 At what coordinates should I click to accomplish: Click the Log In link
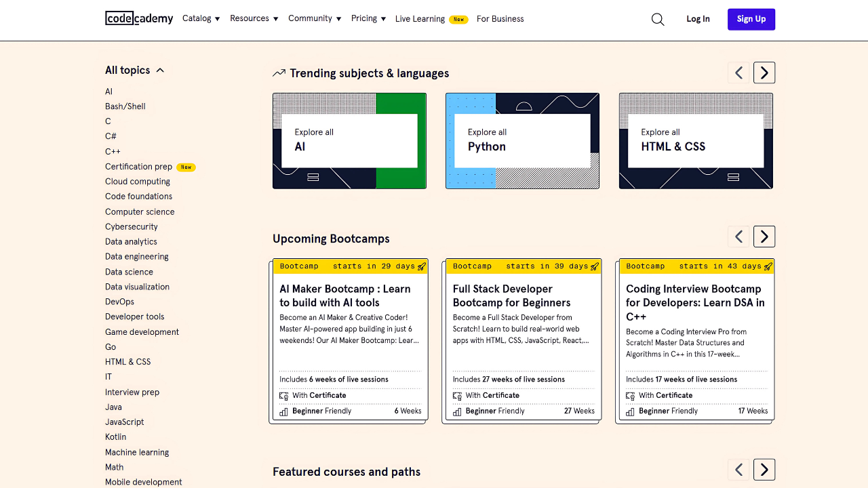[x=698, y=19]
